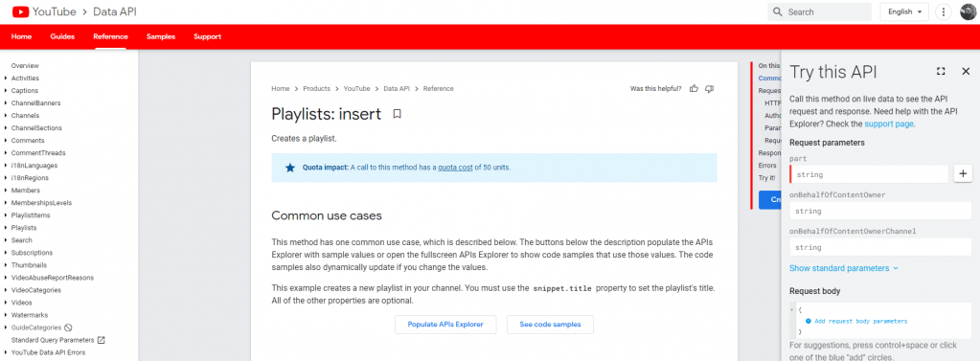Expand the VideoCategories sidebar item
Screen dimensions: 980x361
6,290
